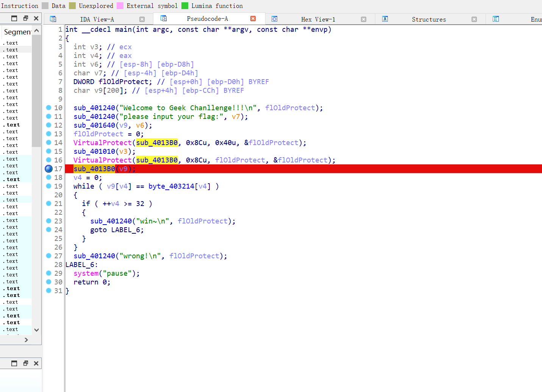
Task: Toggle breakpoint dot on line 10
Action: [48, 108]
